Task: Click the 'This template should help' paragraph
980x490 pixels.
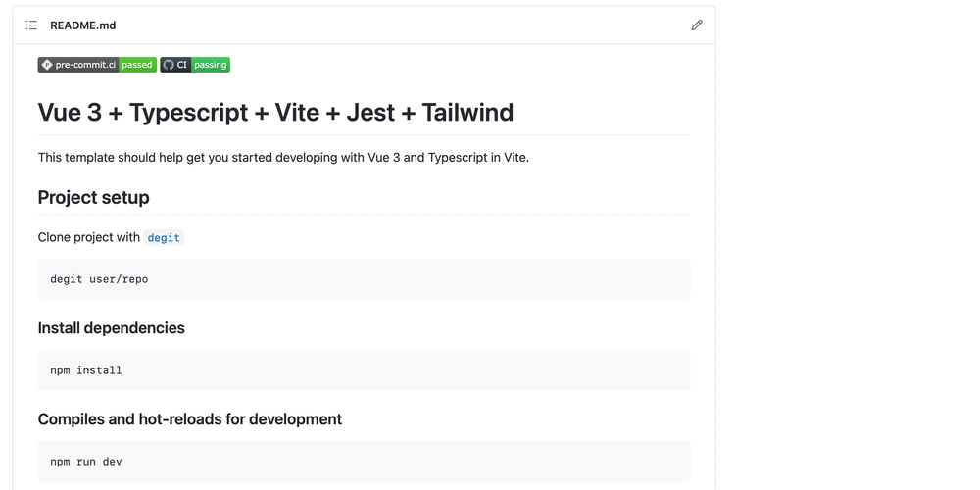Action: click(x=284, y=158)
